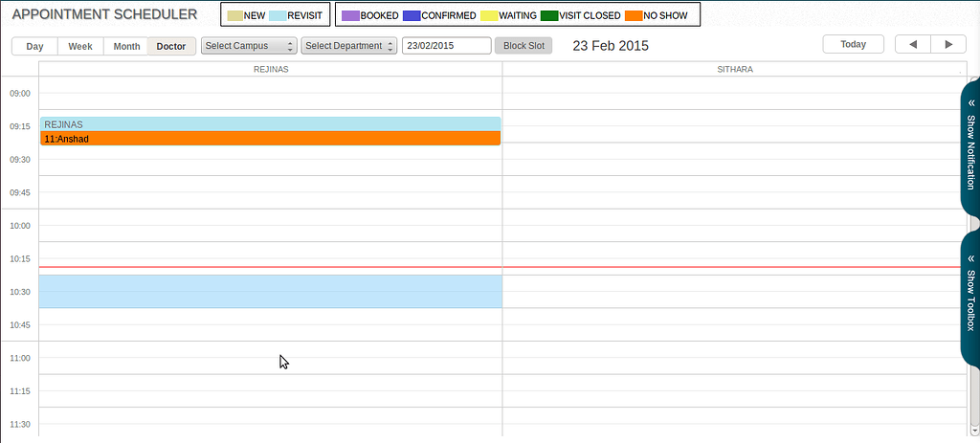Image resolution: width=980 pixels, height=443 pixels.
Task: Switch to Month view
Action: coord(126,46)
